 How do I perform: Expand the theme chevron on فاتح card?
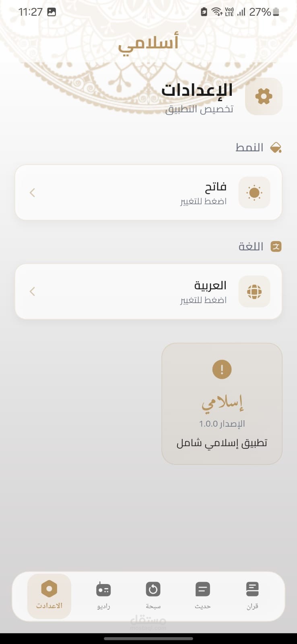tap(33, 193)
